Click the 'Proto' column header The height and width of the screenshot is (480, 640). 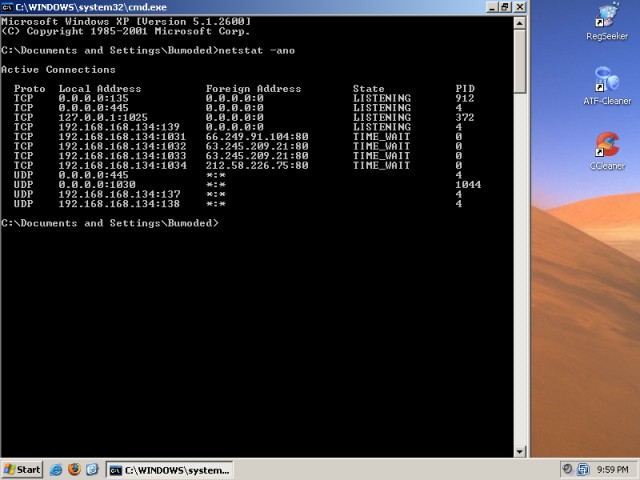tap(29, 89)
